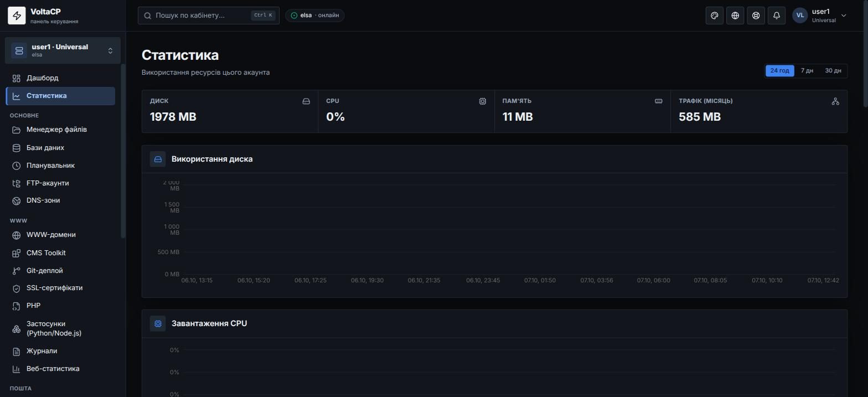868x397 pixels.
Task: Click the VL user avatar
Action: click(800, 16)
